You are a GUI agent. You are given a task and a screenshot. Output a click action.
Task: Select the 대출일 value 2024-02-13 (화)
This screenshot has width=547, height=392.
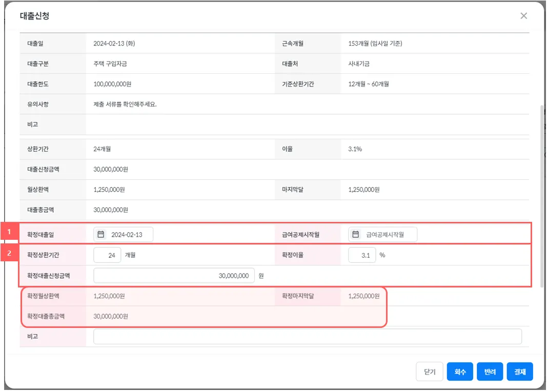click(x=114, y=44)
